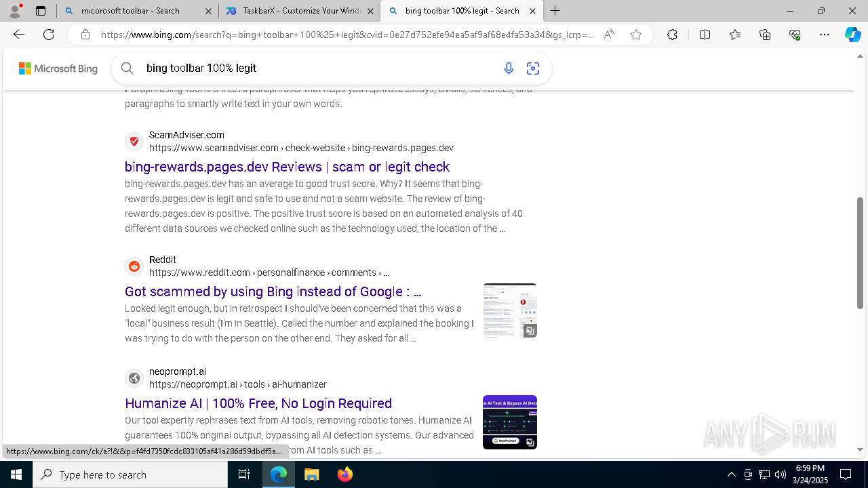Open the ScamAdviser.com site URL
The width and height of the screenshot is (868, 488).
[x=301, y=148]
